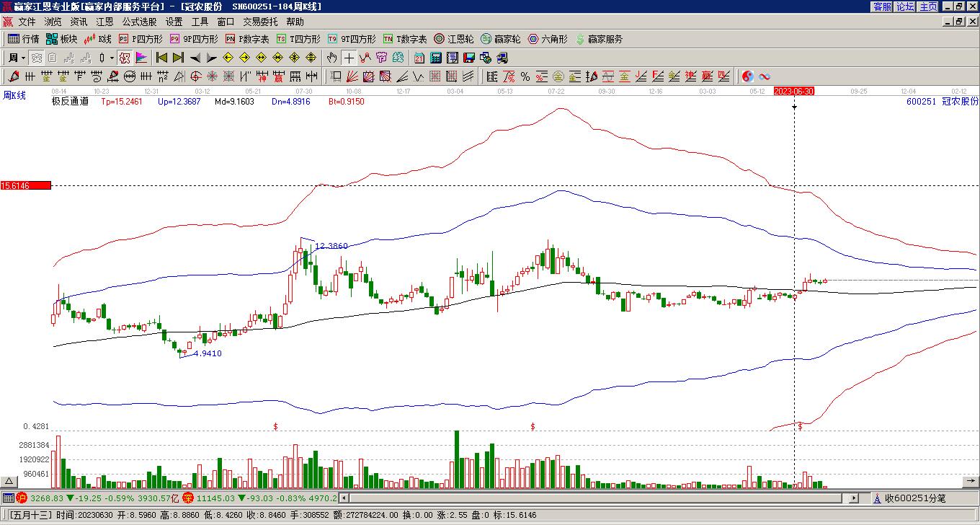Open the P四方形 tool

tap(141, 39)
